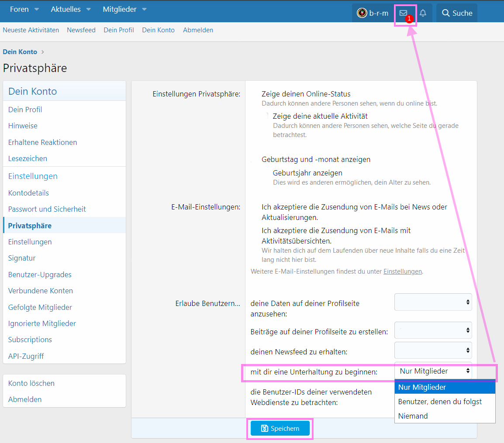504x443 pixels.
Task: Toggle "Geburtsjahr anzeigen" option
Action: click(307, 173)
